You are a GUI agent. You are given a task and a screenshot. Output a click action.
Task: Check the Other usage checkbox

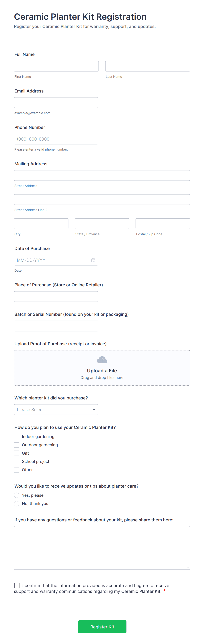click(17, 470)
